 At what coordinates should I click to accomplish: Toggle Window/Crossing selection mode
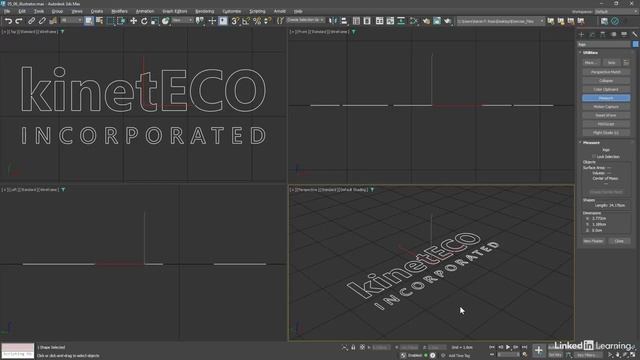[121, 21]
